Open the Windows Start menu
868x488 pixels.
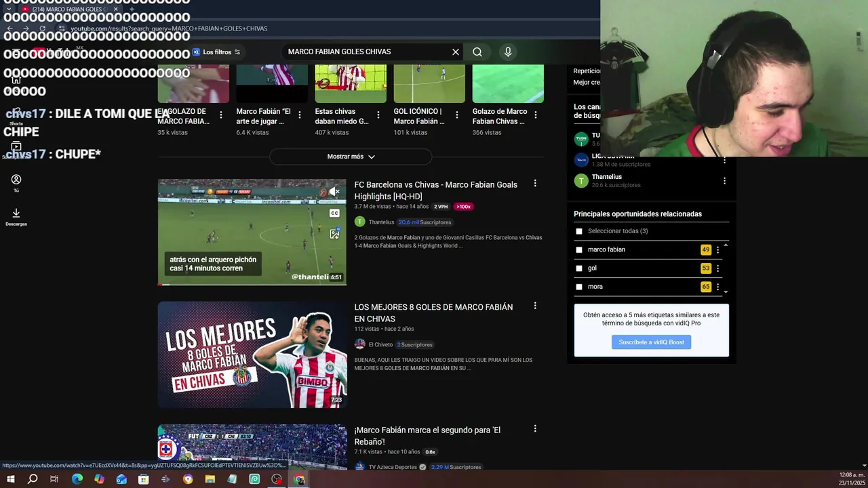pos(11,479)
